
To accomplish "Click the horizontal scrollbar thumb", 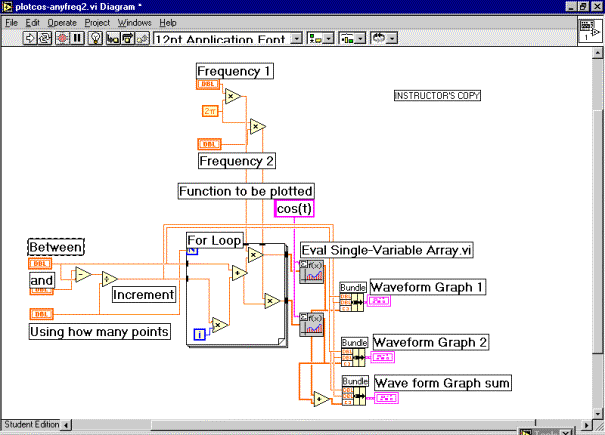I will click(343, 425).
